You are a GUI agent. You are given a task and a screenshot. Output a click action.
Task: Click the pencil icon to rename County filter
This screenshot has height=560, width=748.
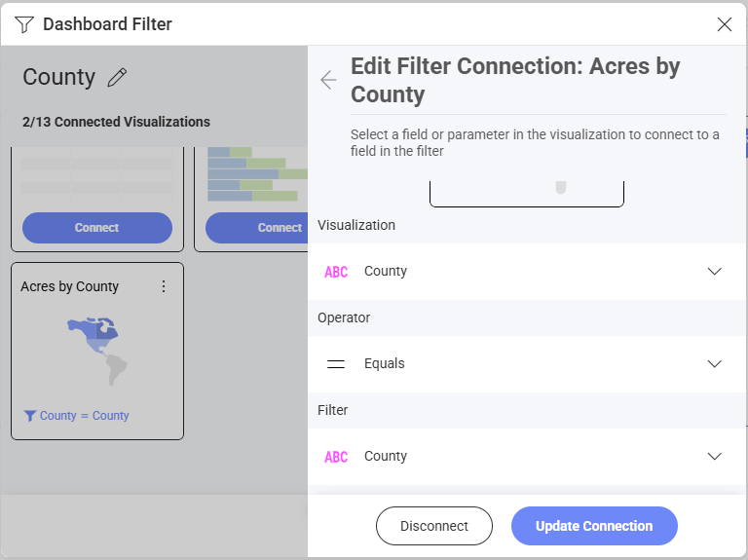tap(117, 78)
